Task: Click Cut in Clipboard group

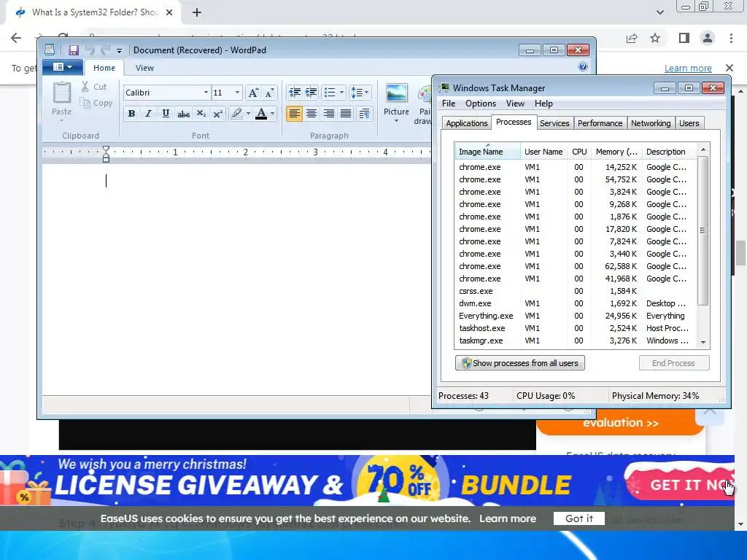Action: coord(94,87)
